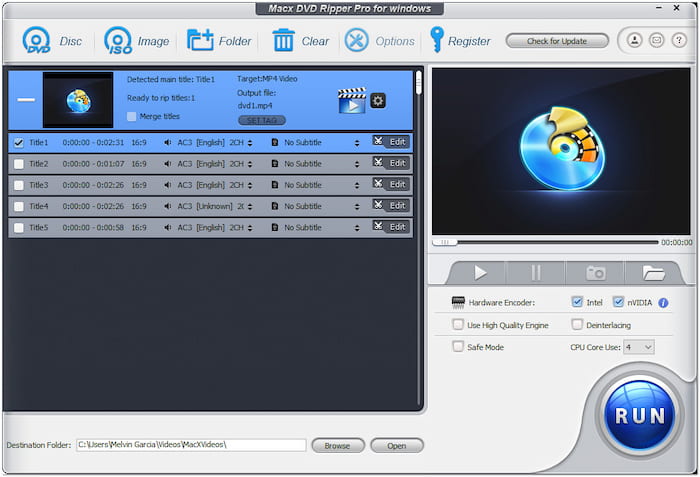Open the CPU Core Use dropdown
Image resolution: width=700 pixels, height=477 pixels.
pyautogui.click(x=639, y=347)
